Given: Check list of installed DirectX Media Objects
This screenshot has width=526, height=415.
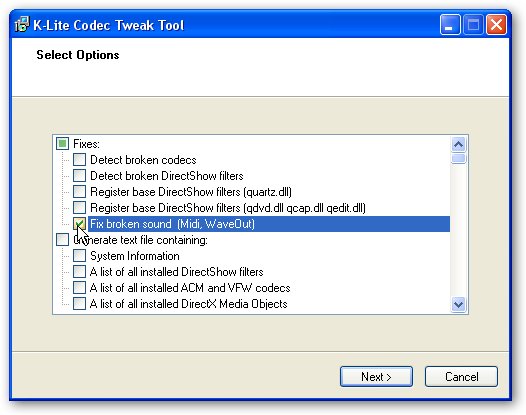Looking at the screenshot, I should click(x=80, y=304).
